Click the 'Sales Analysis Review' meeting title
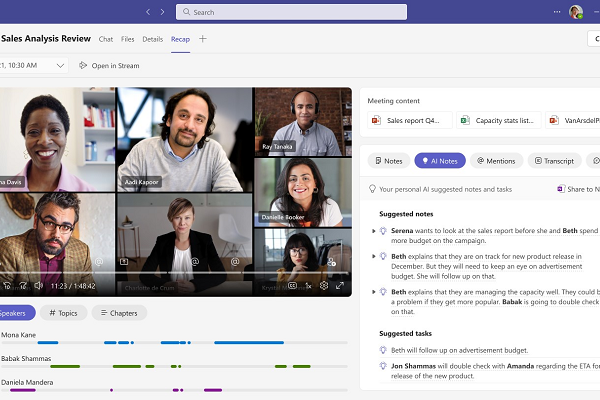Viewport: 600px width, 400px height. 46,39
